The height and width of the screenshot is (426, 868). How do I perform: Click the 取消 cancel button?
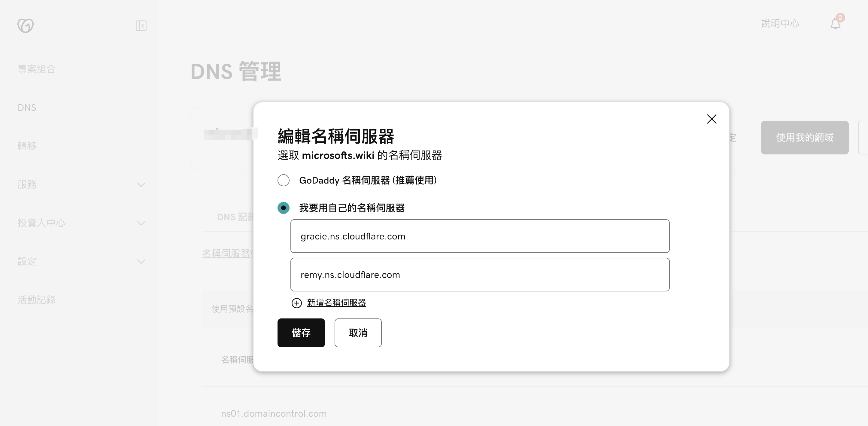(x=358, y=333)
